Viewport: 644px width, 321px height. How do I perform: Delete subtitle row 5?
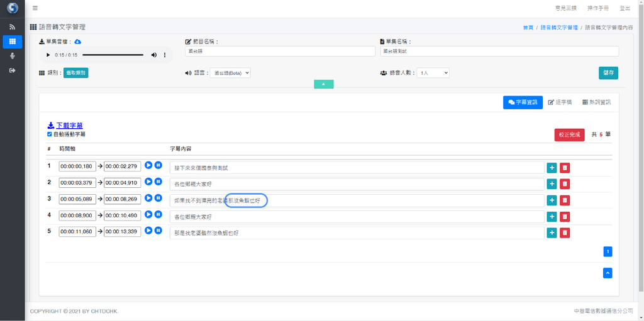565,233
